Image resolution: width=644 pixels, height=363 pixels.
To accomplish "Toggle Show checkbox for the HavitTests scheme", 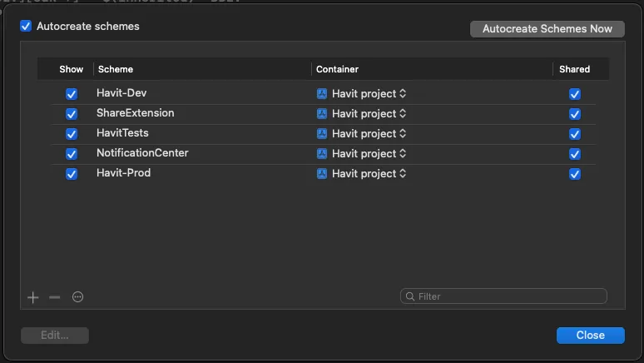I will [x=72, y=134].
